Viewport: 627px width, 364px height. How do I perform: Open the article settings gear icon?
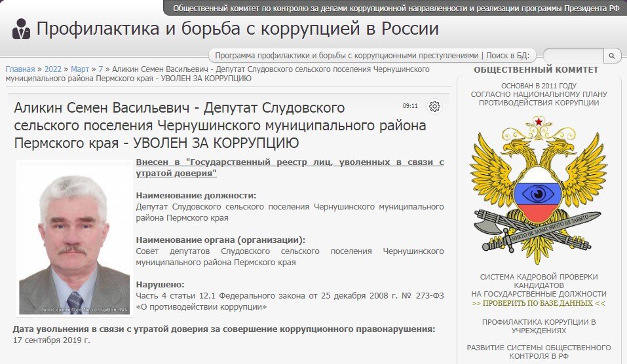point(434,106)
